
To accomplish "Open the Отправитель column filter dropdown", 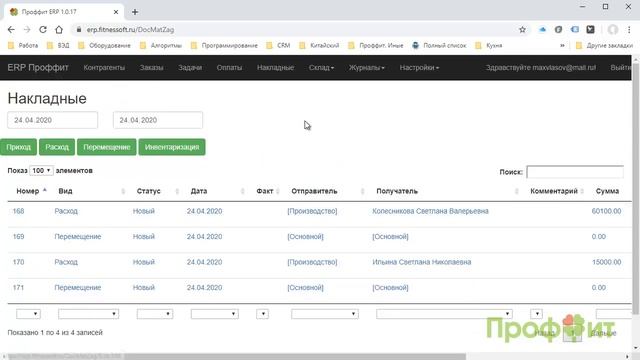I will click(x=324, y=314).
